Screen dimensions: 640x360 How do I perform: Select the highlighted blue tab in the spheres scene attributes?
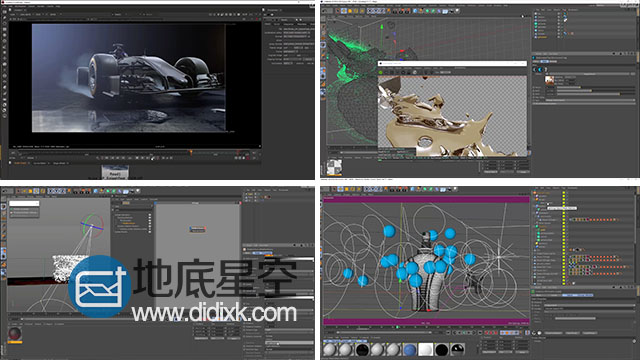[578, 295]
